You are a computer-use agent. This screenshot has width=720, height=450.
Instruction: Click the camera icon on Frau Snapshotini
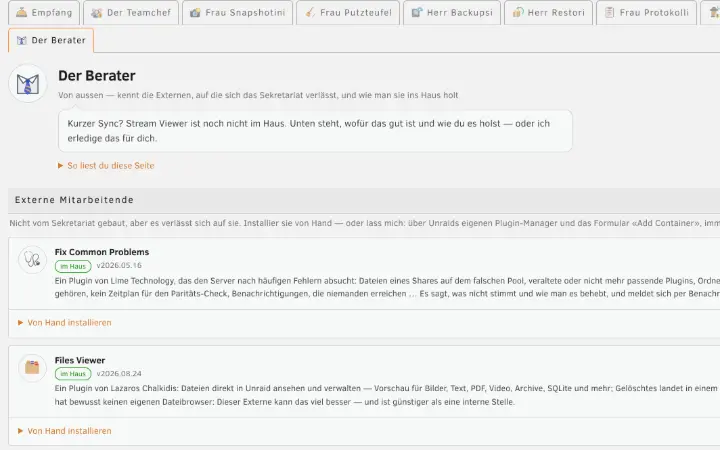tap(195, 12)
